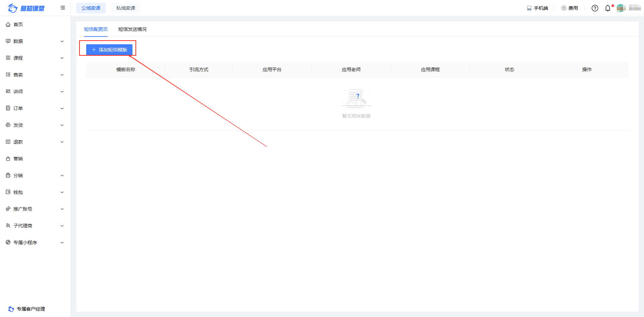This screenshot has height=317, width=644.
Task: Click the 订单 menu label
Action: coord(18,108)
